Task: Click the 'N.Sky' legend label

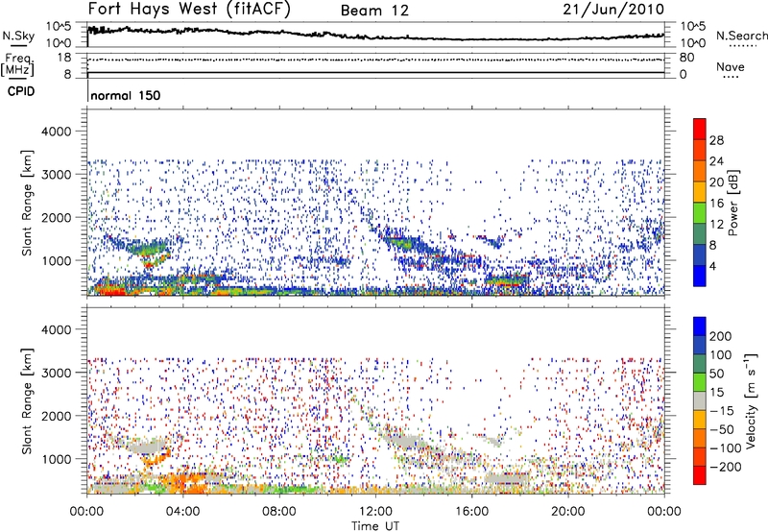Action: click(x=18, y=36)
